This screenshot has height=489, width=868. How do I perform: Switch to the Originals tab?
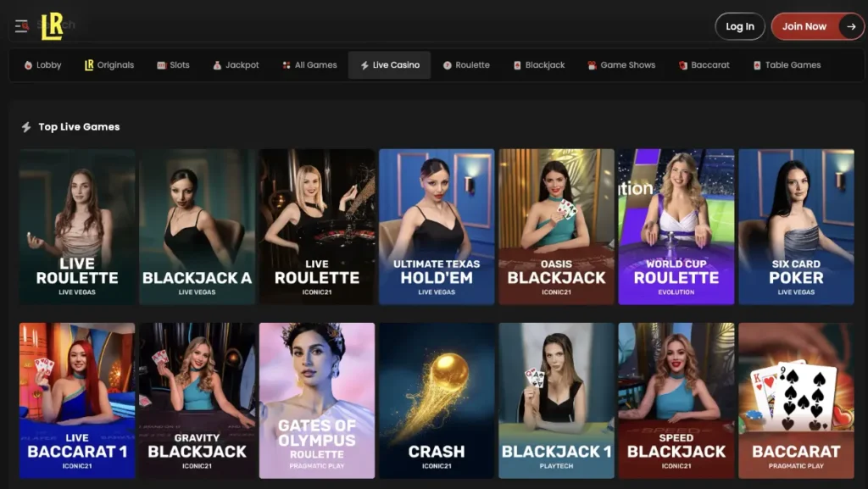coord(109,65)
